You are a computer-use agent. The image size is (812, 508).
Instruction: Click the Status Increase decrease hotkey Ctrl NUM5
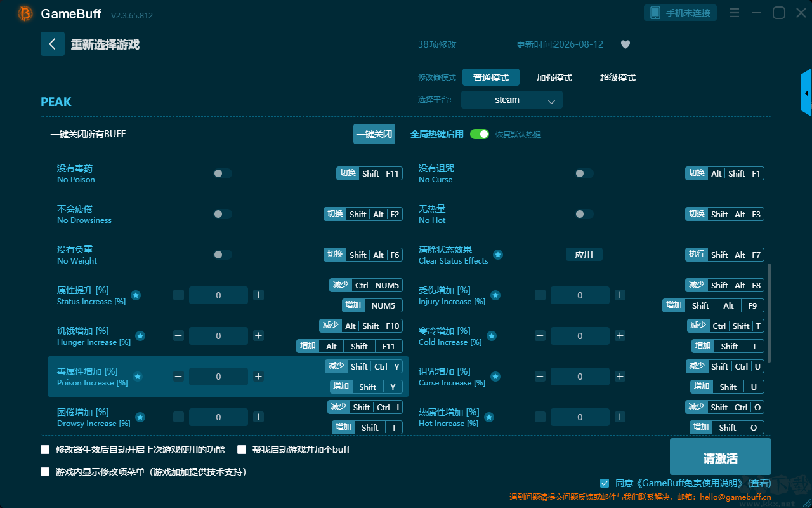[366, 285]
